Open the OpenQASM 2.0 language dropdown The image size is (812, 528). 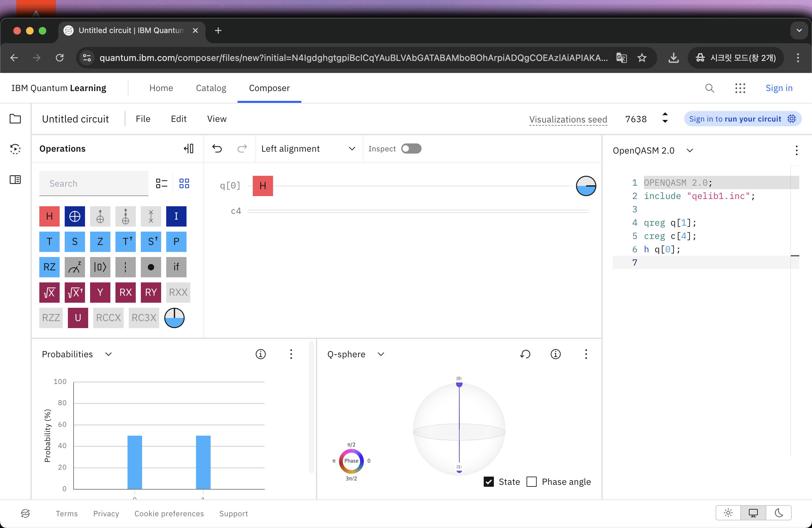(653, 150)
